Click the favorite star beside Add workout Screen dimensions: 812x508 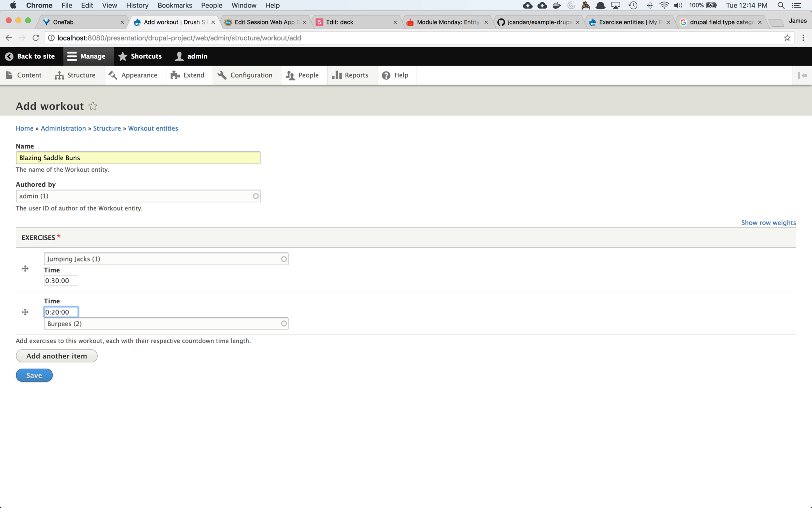(x=93, y=106)
